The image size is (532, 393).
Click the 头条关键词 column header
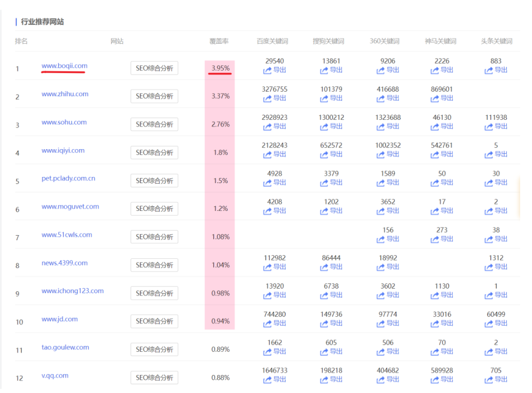(496, 41)
